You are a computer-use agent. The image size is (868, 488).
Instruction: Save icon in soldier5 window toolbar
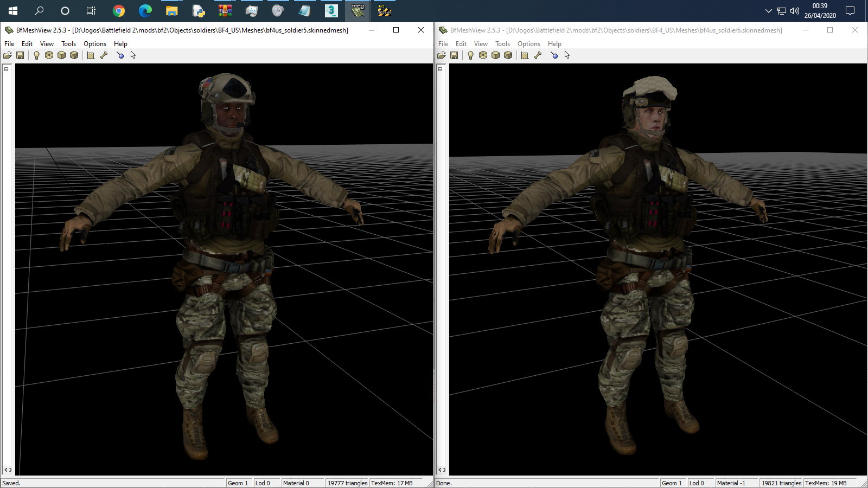[x=20, y=55]
